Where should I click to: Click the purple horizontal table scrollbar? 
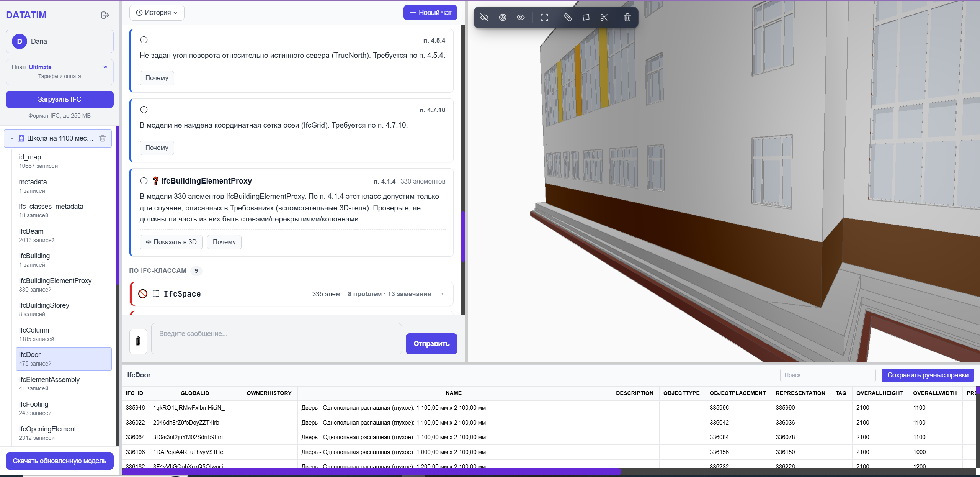371,472
